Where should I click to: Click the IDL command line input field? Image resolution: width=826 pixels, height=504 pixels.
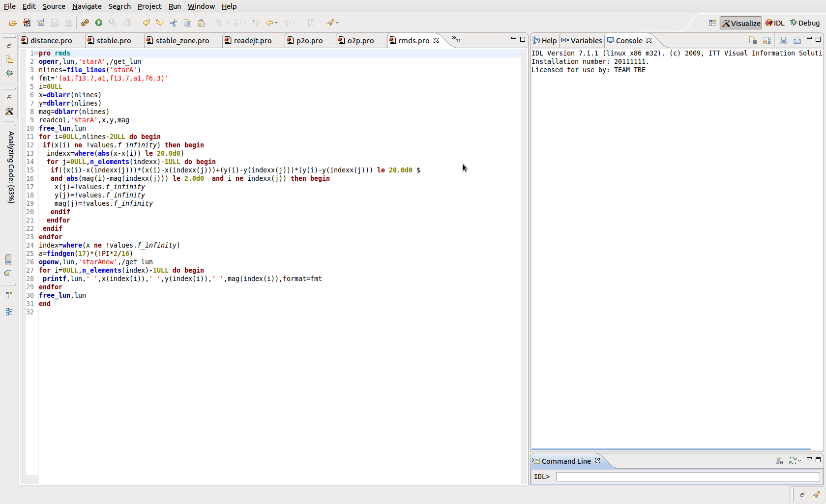(x=687, y=476)
